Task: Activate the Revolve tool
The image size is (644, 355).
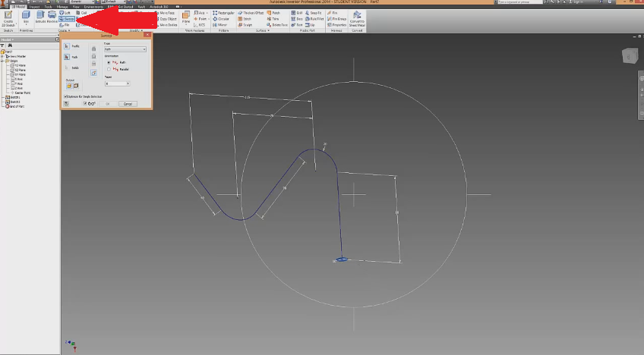Action: (52, 17)
